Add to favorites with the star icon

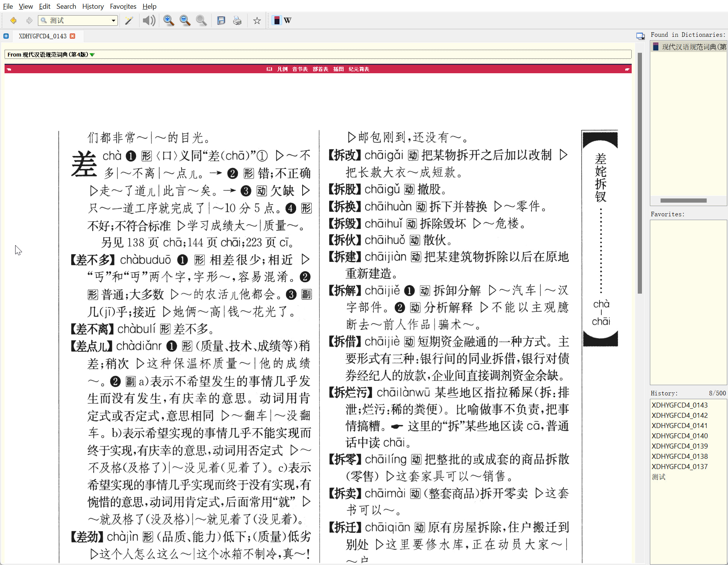[x=257, y=20]
